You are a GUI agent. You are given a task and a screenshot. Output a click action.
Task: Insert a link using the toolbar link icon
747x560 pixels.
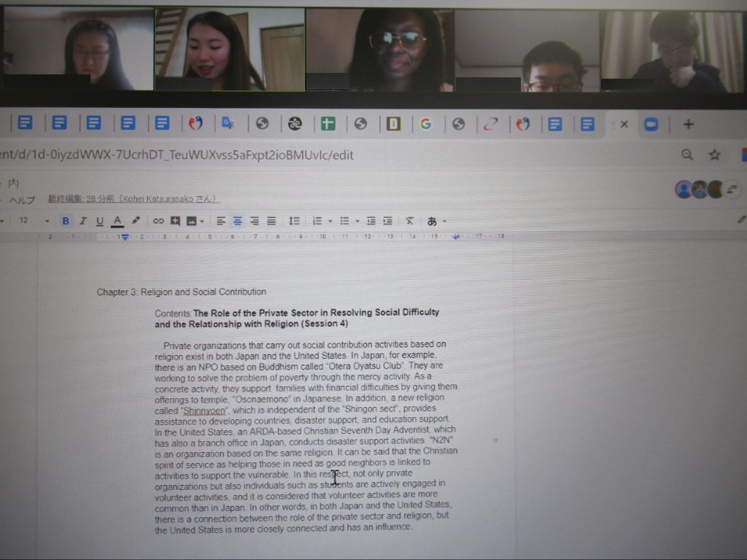tap(158, 221)
